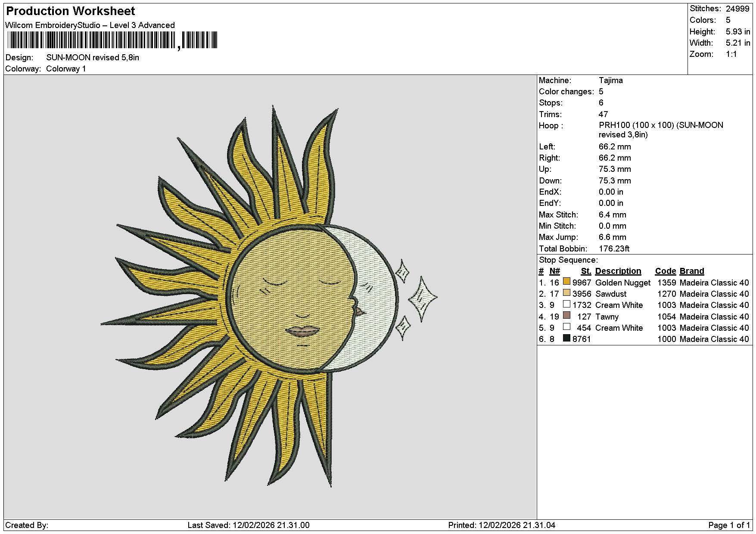Click the white swatch in stop 3
The width and height of the screenshot is (756, 534).
coord(566,304)
